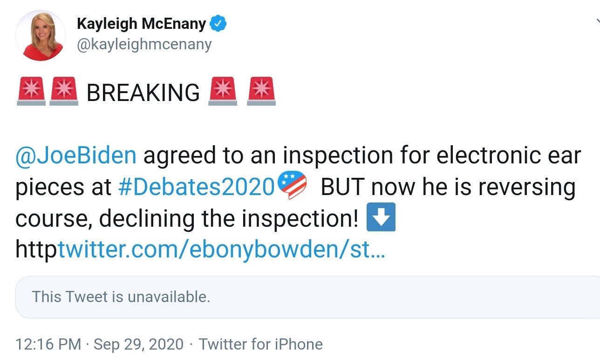This screenshot has width=600, height=364.
Task: Open the @JoeBiden mention
Action: point(76,156)
